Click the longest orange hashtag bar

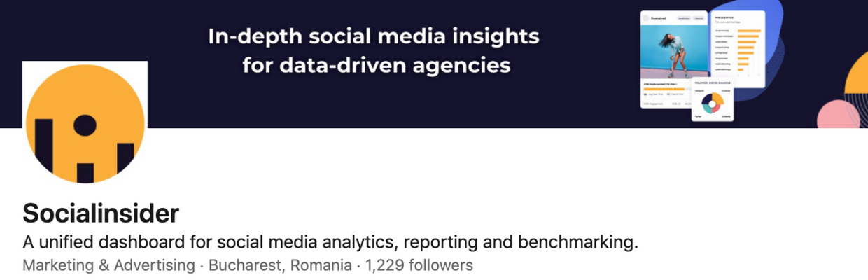tap(749, 31)
